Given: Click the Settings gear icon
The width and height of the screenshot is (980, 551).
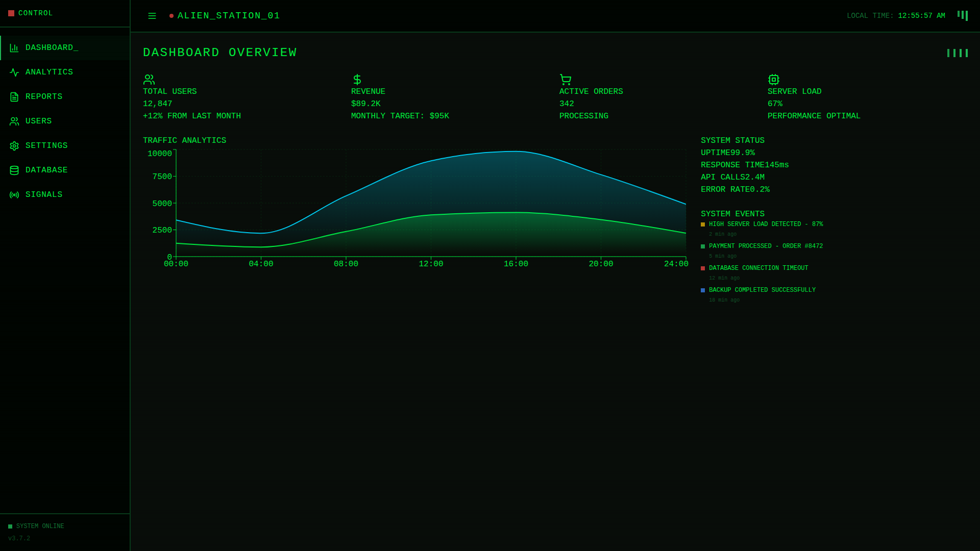Looking at the screenshot, I should click(14, 145).
